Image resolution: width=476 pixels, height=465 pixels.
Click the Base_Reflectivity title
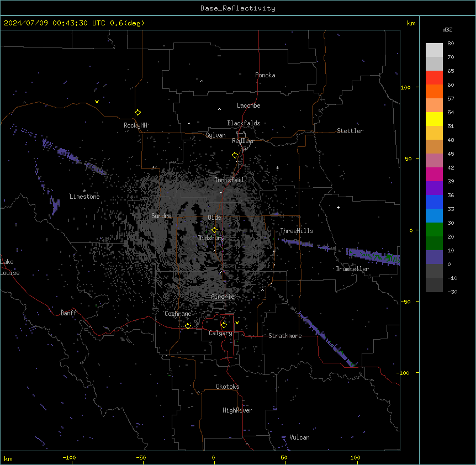[237, 8]
